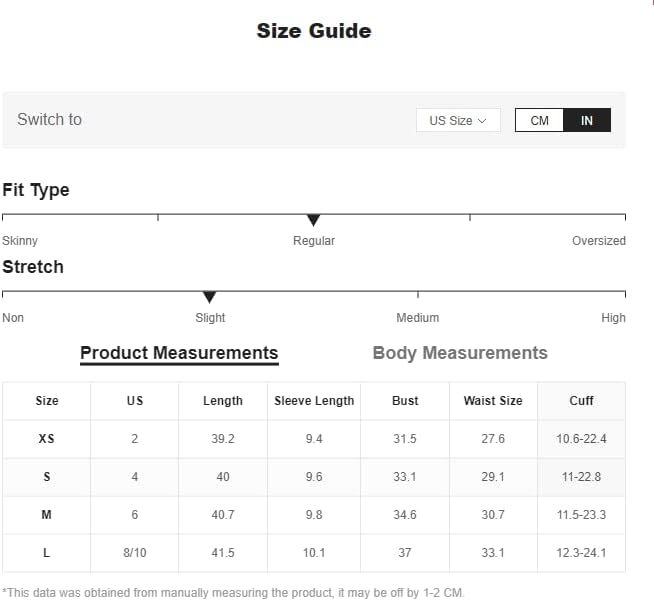
Task: Click the Cuff column header
Action: click(581, 401)
